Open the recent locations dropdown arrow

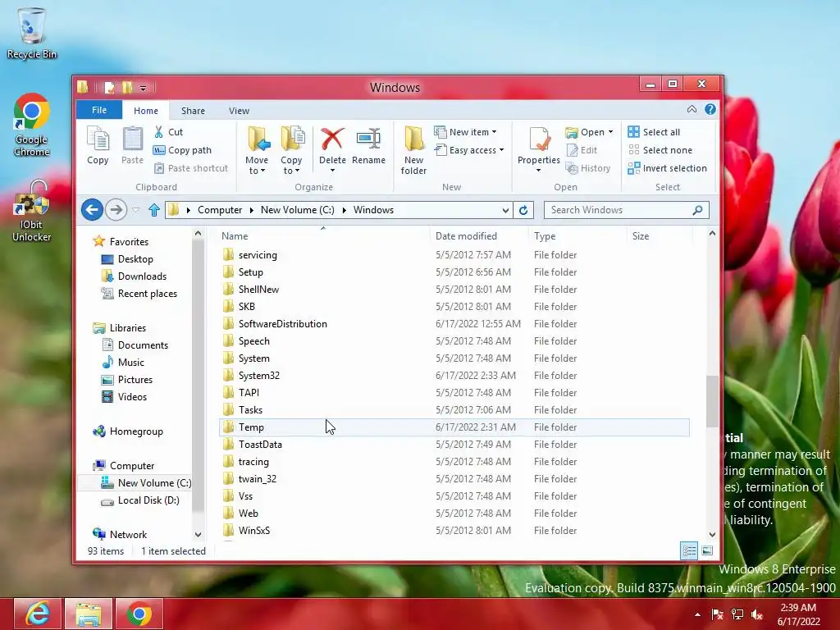[135, 210]
